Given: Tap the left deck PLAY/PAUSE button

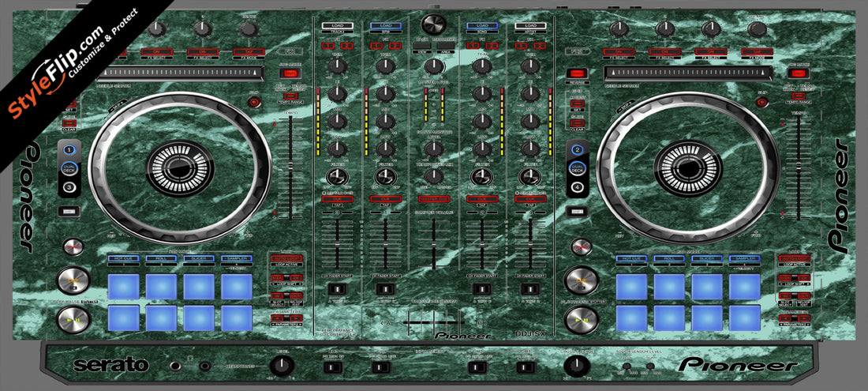Looking at the screenshot, I should pos(73,320).
